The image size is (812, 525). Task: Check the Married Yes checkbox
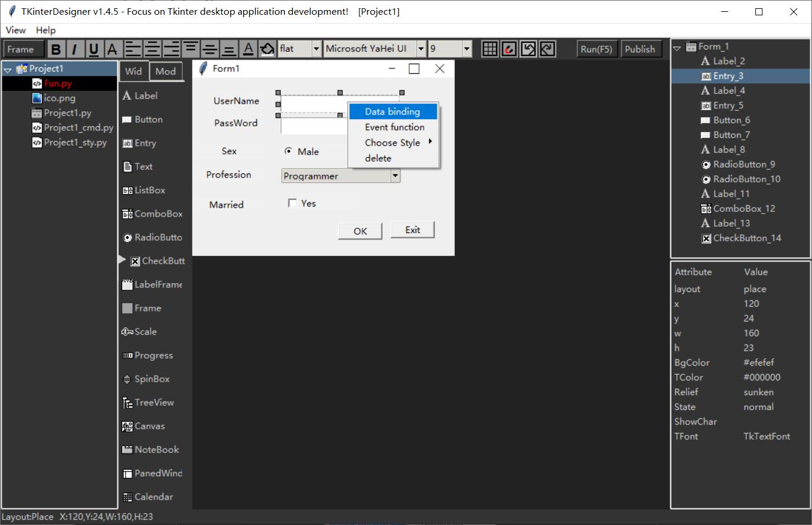tap(292, 203)
